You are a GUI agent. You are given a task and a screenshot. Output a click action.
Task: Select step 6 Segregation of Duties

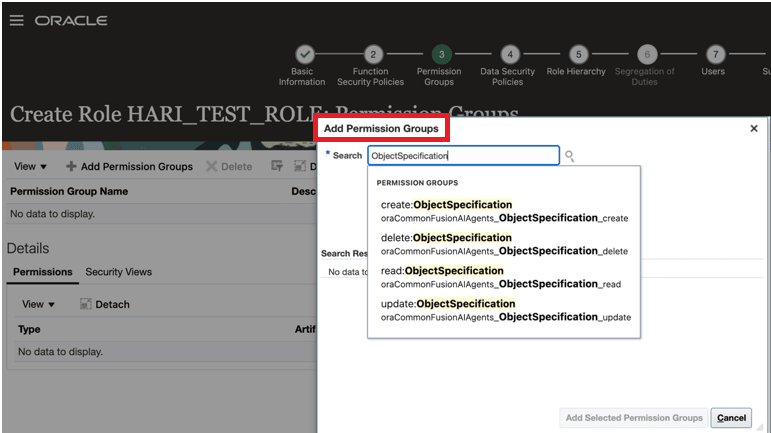click(647, 54)
